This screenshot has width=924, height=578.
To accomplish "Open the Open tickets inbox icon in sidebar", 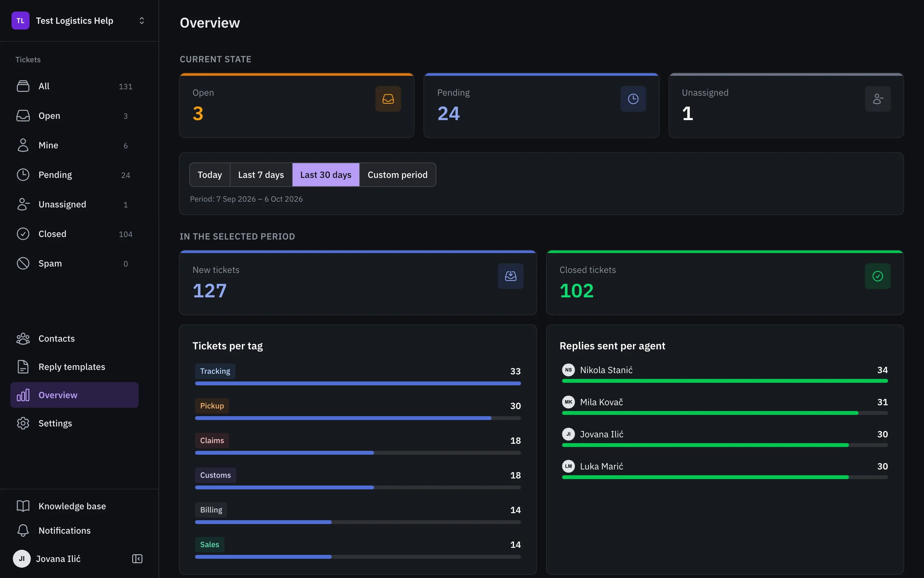I will coord(23,116).
